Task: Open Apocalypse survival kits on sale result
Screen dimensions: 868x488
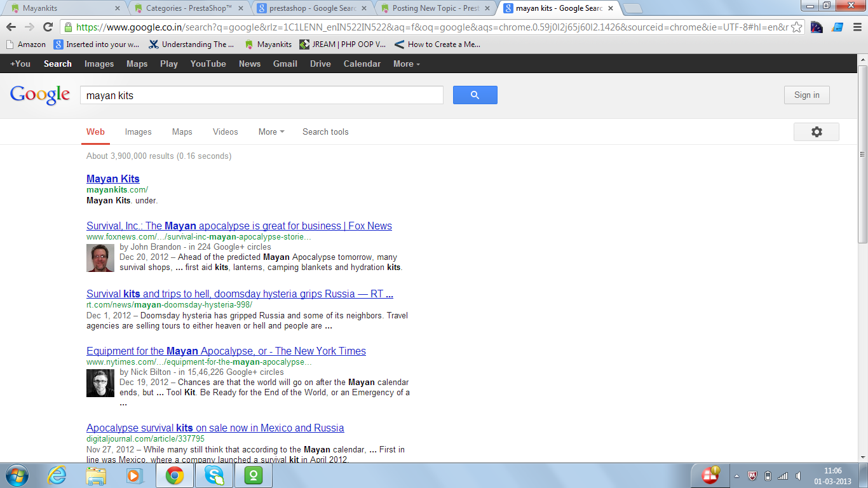Action: coord(215,428)
